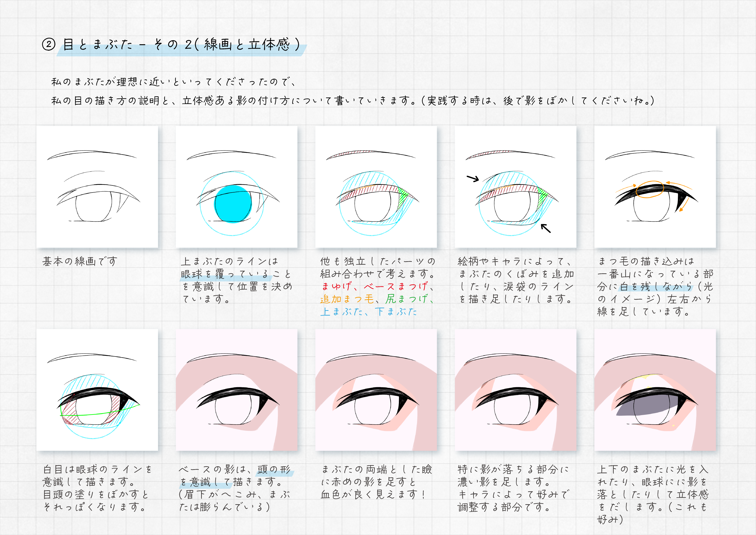Click the orange ellipse on the eyelash
The height and width of the screenshot is (535, 756).
(650, 189)
